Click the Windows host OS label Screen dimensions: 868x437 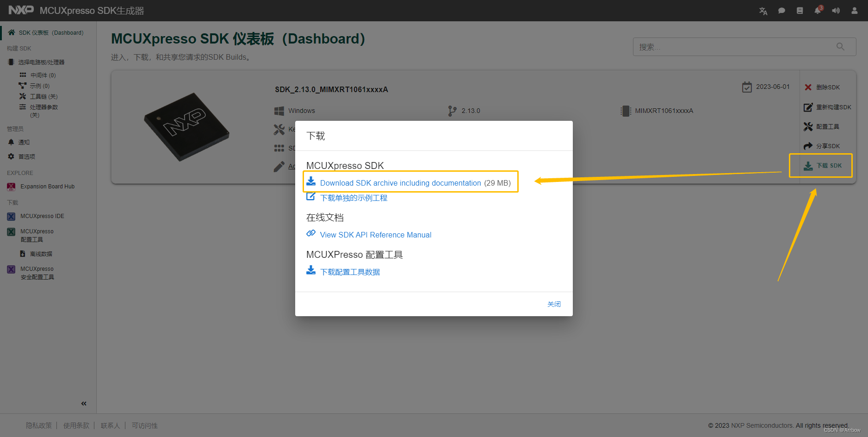(302, 111)
